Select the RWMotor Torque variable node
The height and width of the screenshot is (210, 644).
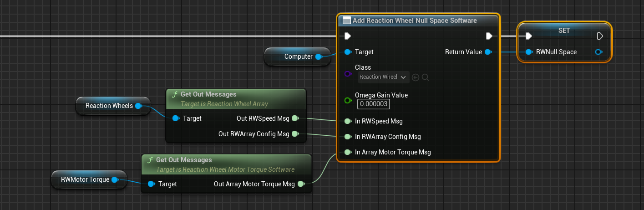click(x=85, y=179)
